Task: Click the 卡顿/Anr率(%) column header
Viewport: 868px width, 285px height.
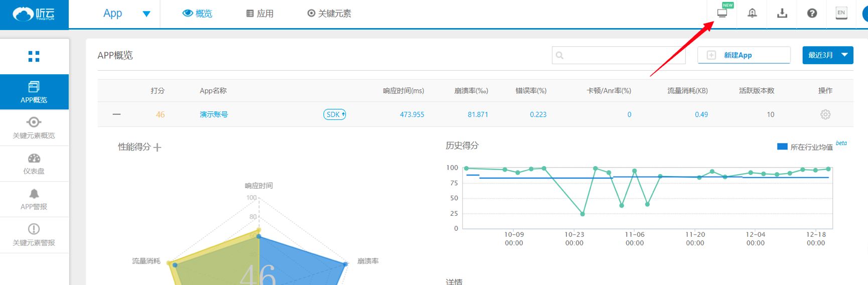Action: coord(609,91)
